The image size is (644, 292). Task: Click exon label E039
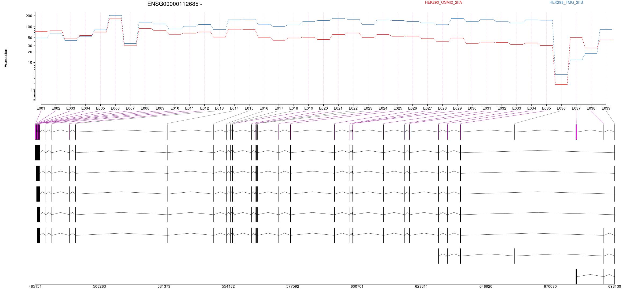(x=606, y=108)
